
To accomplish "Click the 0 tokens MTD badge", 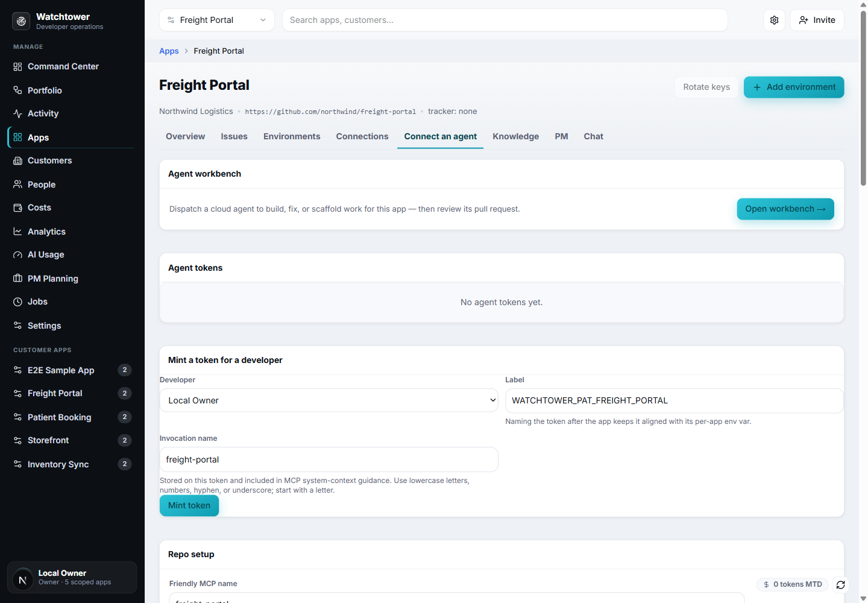I will click(x=793, y=584).
